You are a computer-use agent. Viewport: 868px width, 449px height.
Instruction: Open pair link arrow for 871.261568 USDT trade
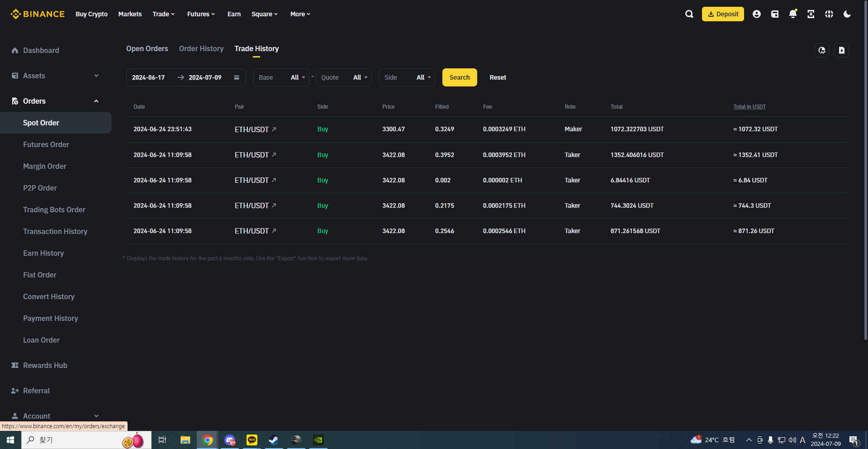click(274, 231)
